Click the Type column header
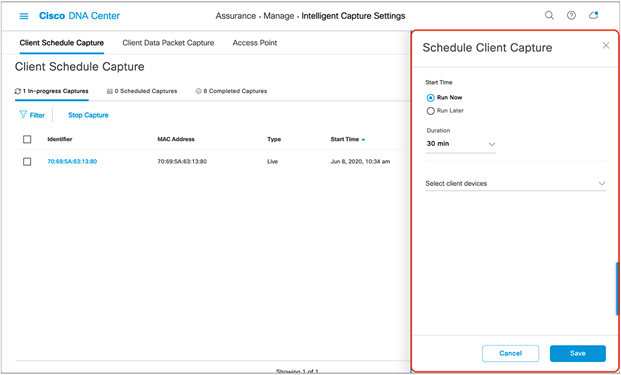Image resolution: width=621 pixels, height=375 pixels. tap(274, 139)
